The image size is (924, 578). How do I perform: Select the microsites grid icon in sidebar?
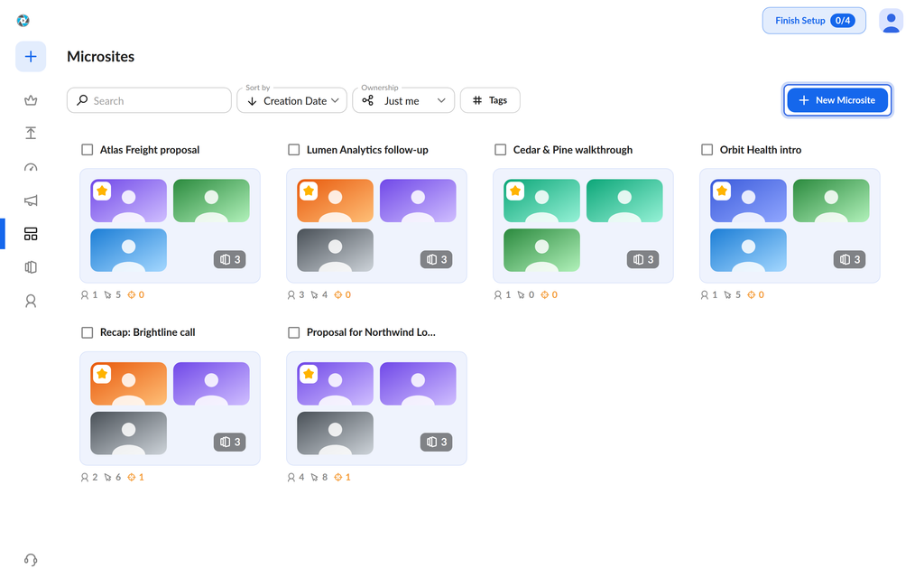point(31,234)
